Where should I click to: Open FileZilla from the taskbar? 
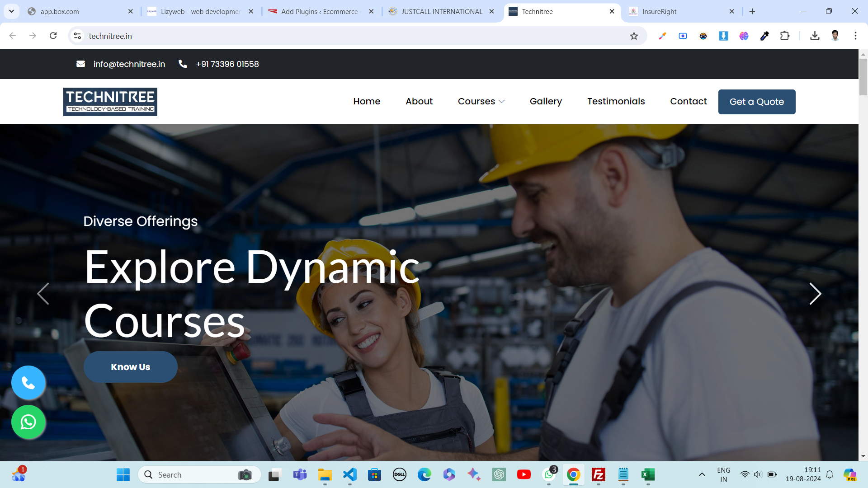599,474
